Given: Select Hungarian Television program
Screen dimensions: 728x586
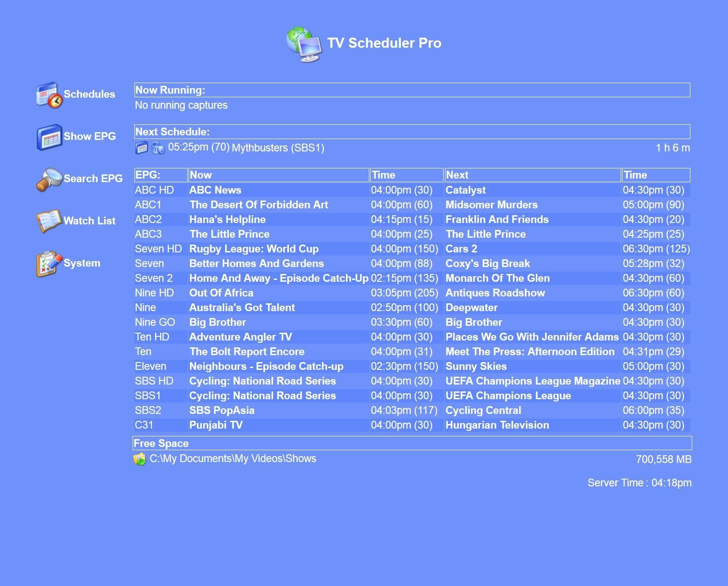Looking at the screenshot, I should (497, 425).
